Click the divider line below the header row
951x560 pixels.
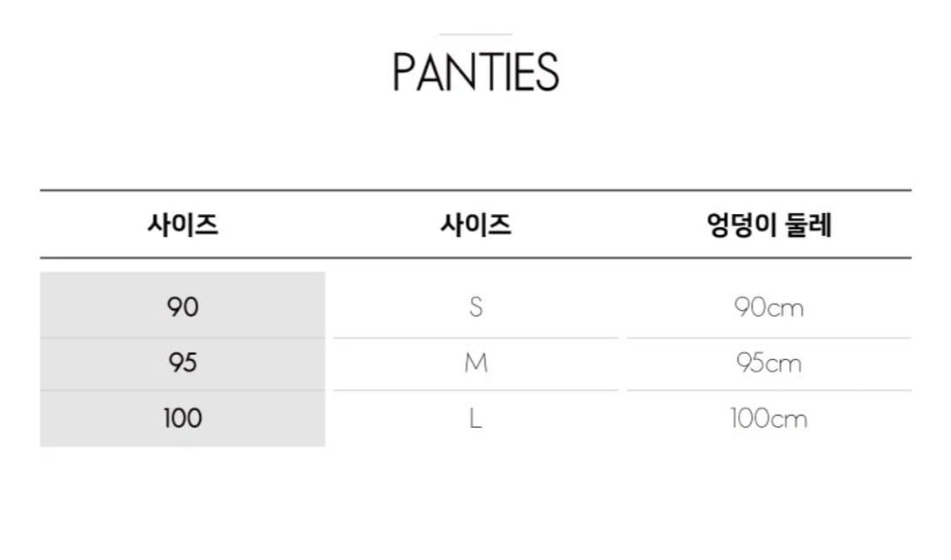[475, 258]
